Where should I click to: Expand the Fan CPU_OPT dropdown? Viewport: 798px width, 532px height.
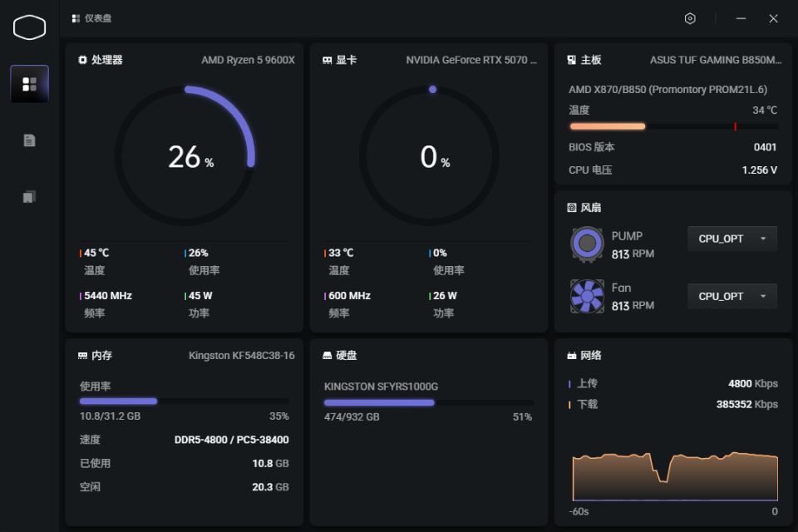731,296
